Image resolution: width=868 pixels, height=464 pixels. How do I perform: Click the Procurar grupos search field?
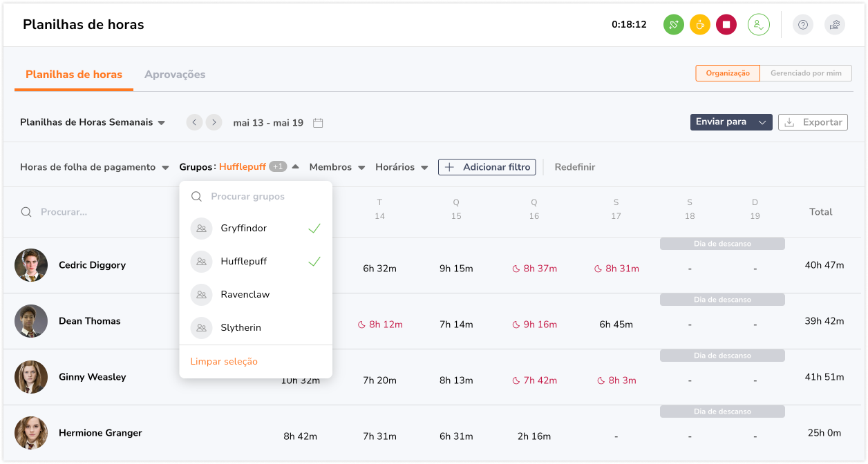click(256, 197)
